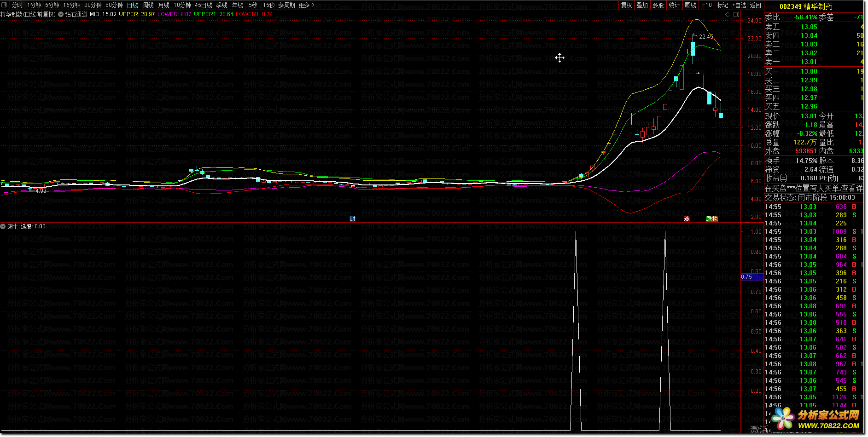Click the 卖一 price 13.01 row
The width and height of the screenshot is (868, 437).
(814, 62)
